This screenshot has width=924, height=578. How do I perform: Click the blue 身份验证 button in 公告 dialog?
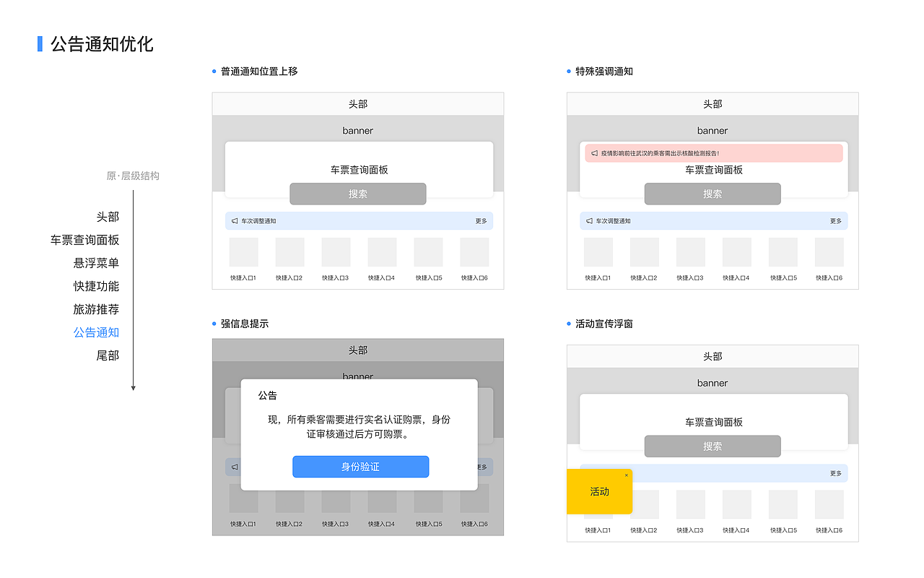coord(360,467)
